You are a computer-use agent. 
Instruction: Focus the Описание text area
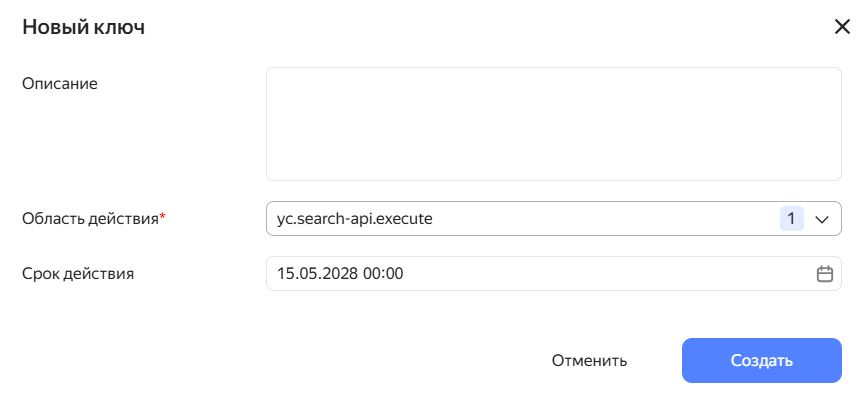tap(553, 124)
